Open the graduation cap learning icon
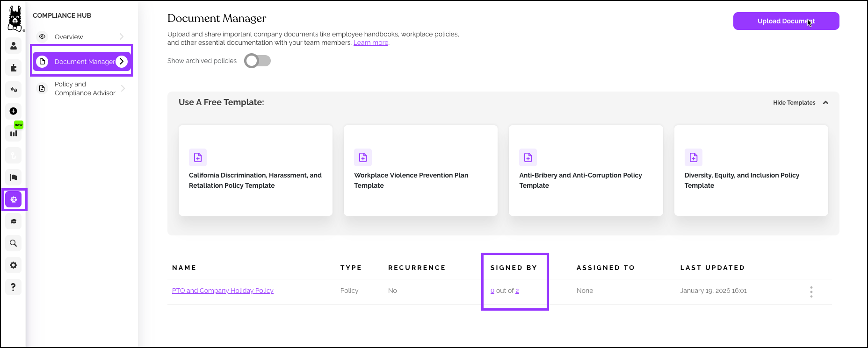The height and width of the screenshot is (348, 868). click(14, 221)
